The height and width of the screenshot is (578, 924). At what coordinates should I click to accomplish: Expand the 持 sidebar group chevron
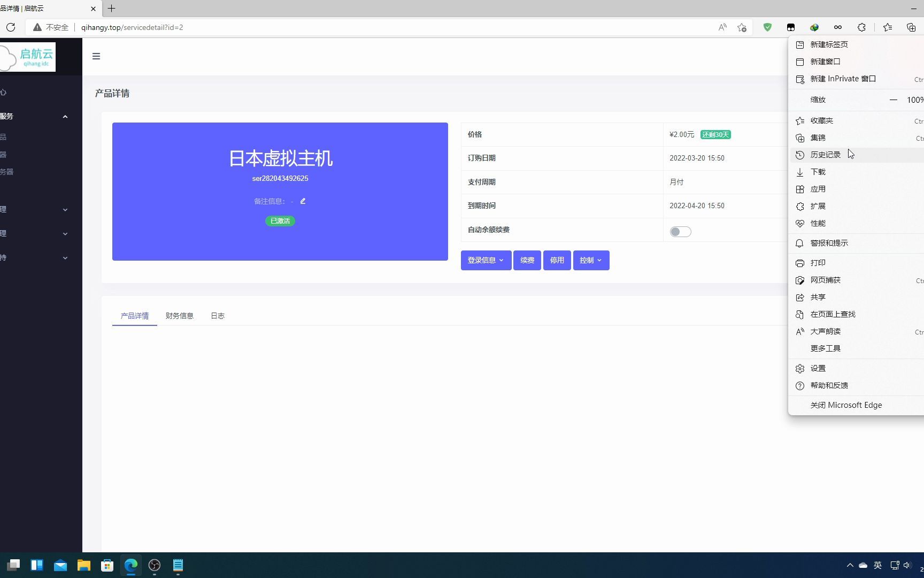[x=65, y=258]
